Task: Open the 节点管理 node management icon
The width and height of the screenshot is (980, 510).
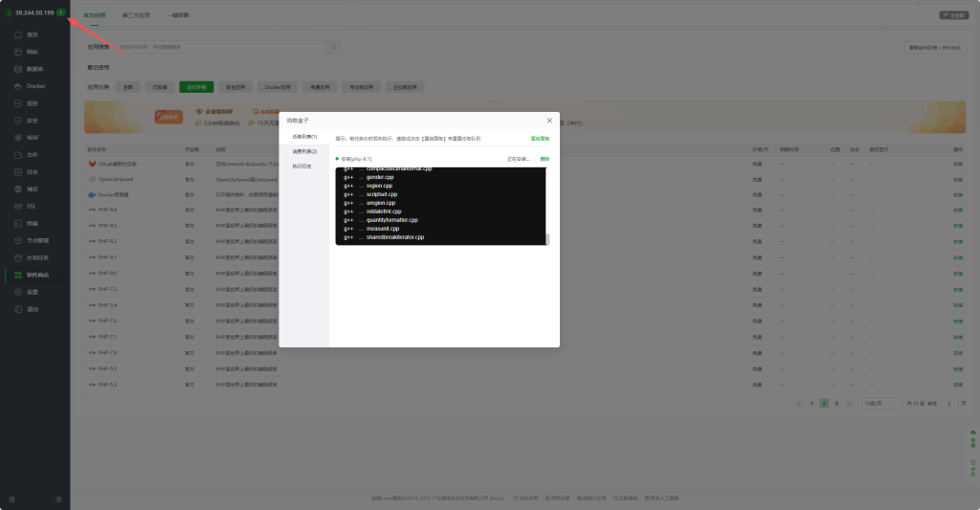Action: click(x=18, y=240)
